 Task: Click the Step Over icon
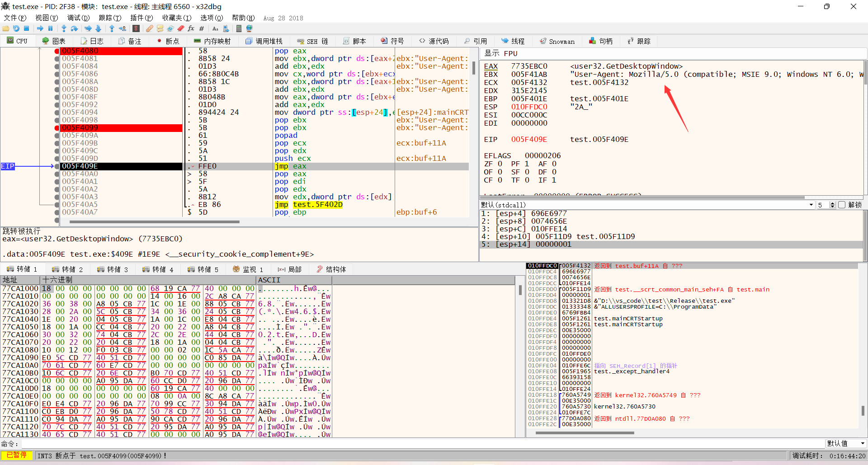click(74, 28)
